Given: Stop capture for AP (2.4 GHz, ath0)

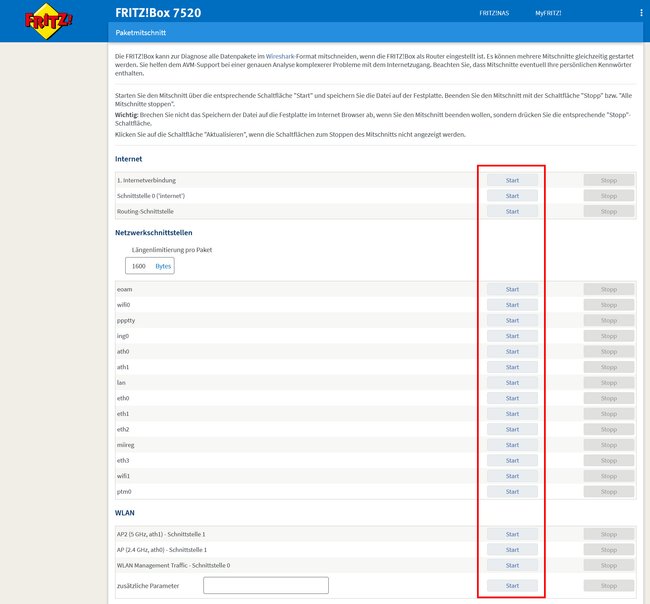Looking at the screenshot, I should pos(609,550).
